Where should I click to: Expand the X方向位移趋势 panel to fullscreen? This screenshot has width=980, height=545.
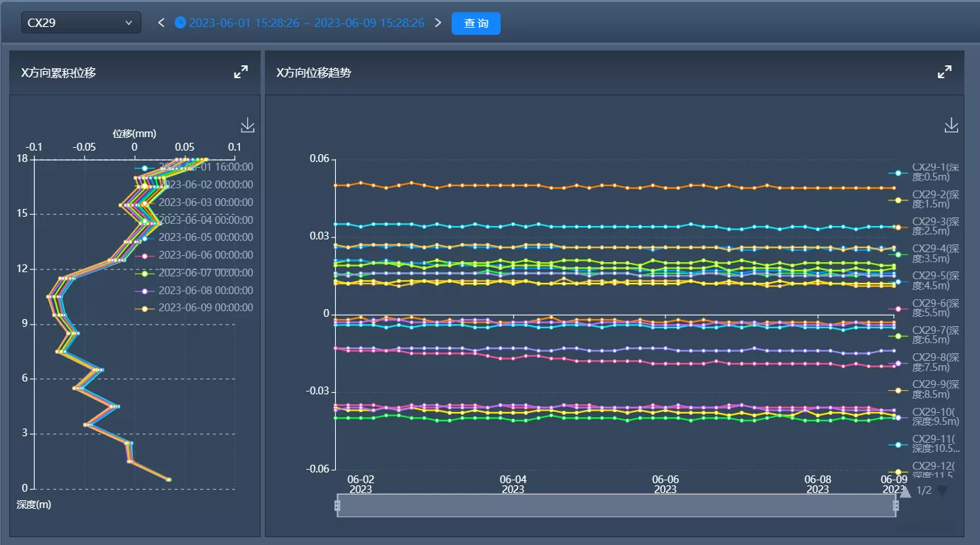pyautogui.click(x=944, y=72)
